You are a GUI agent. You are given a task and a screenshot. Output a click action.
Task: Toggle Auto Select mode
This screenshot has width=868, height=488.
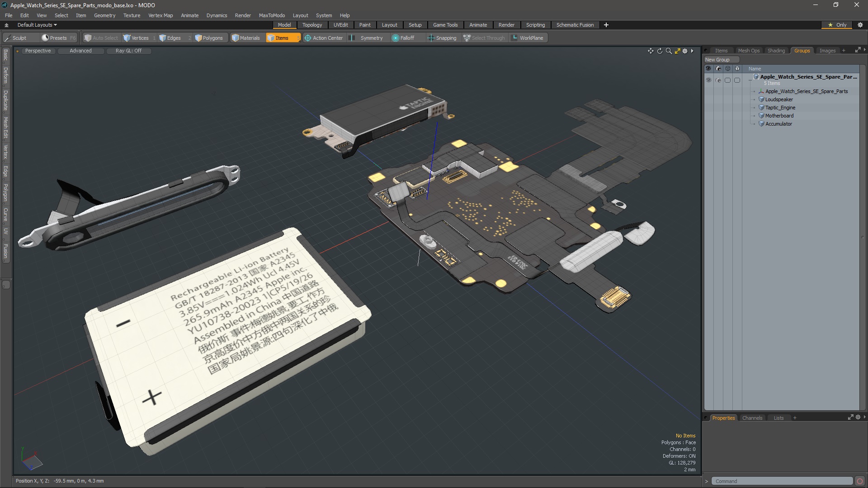(x=101, y=38)
